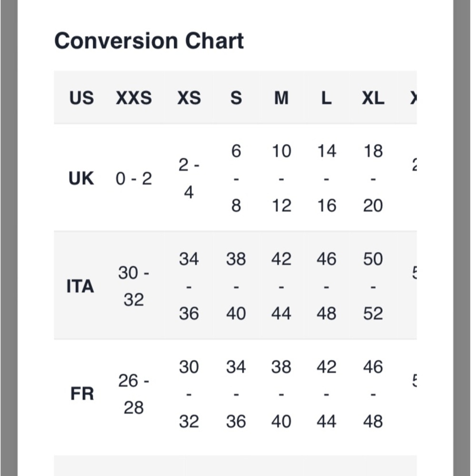Image resolution: width=476 pixels, height=476 pixels.
Task: Select the XL column header
Action: coord(373,98)
